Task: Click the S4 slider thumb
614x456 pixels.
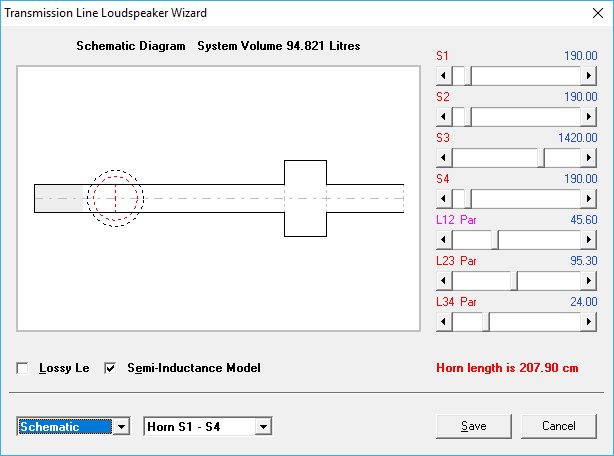Action: 468,199
